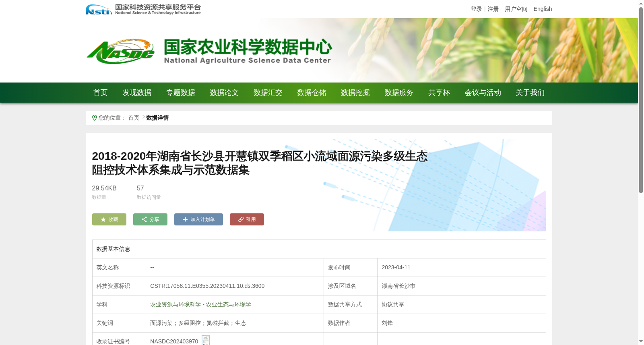644x345 pixels.
Task: Click the 57 data visits value
Action: coord(140,188)
